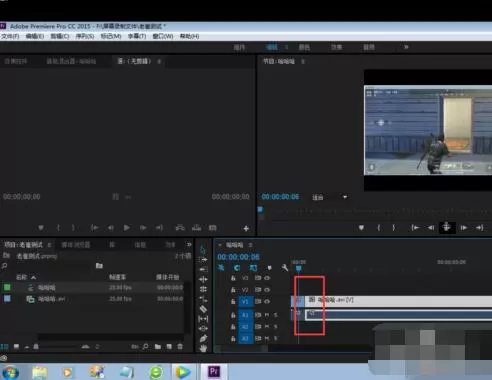Step back one frame in Program monitor

[x=431, y=228]
